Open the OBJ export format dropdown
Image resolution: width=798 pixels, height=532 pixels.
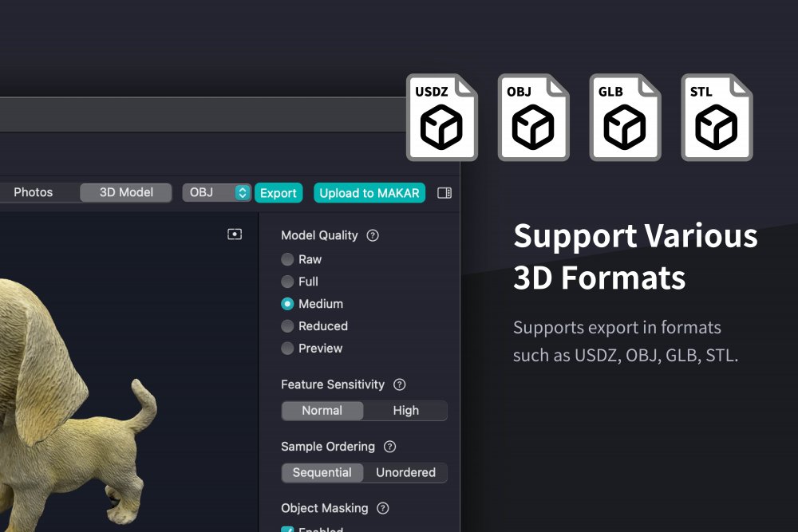(x=217, y=193)
